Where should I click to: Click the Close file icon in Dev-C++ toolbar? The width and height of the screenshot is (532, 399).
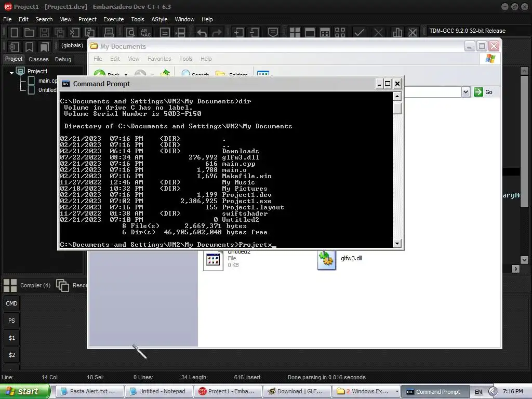(x=74, y=33)
